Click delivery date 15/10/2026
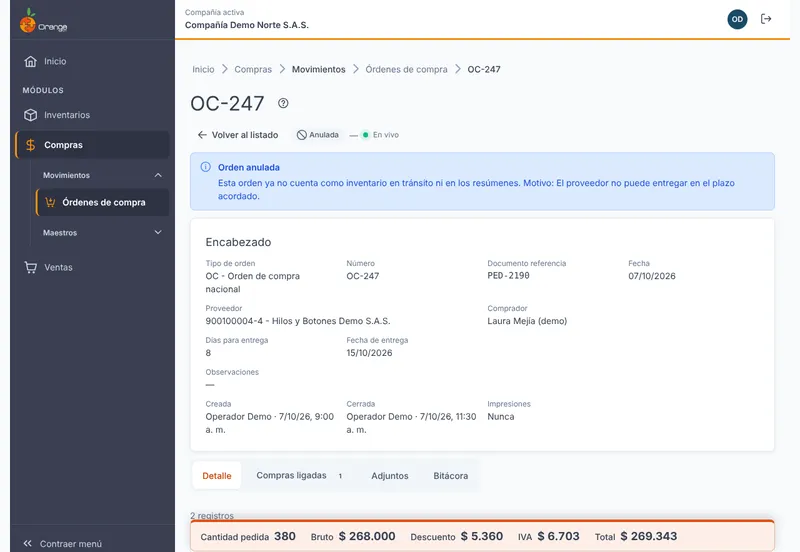This screenshot has width=800, height=552. (369, 353)
